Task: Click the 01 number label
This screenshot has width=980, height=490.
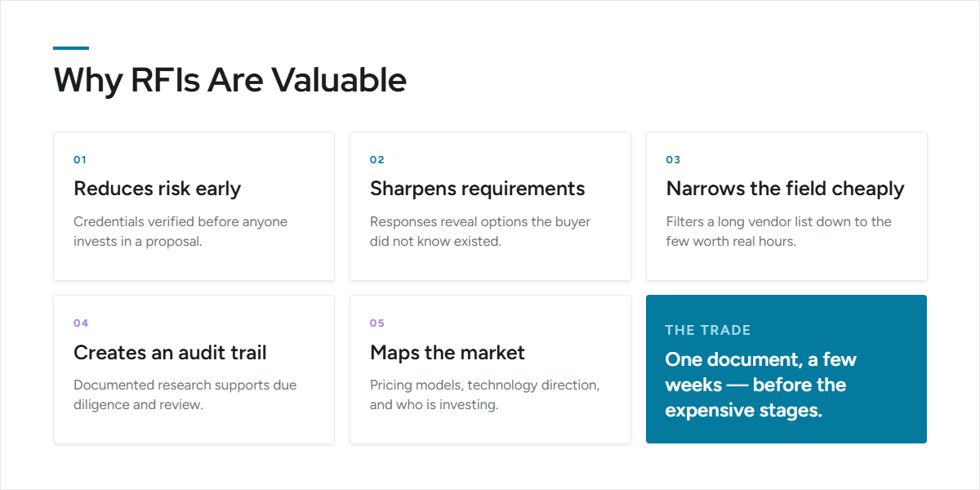Action: coord(79,160)
